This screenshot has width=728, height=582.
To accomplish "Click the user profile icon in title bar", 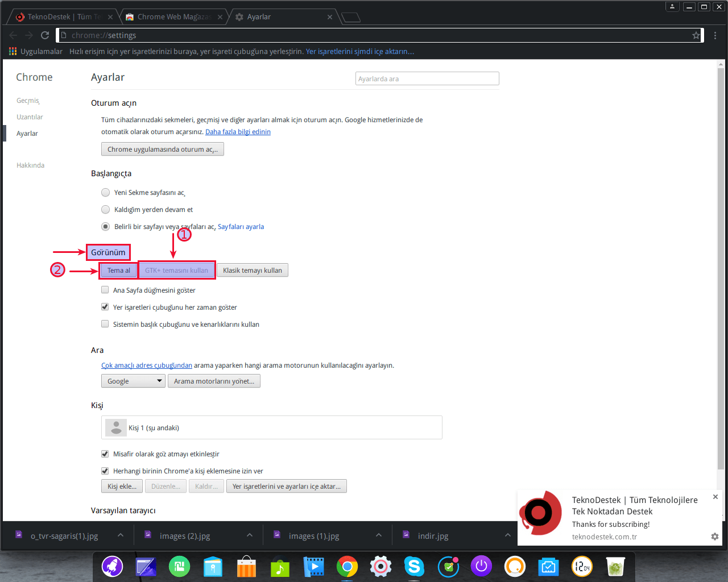I will (x=672, y=7).
